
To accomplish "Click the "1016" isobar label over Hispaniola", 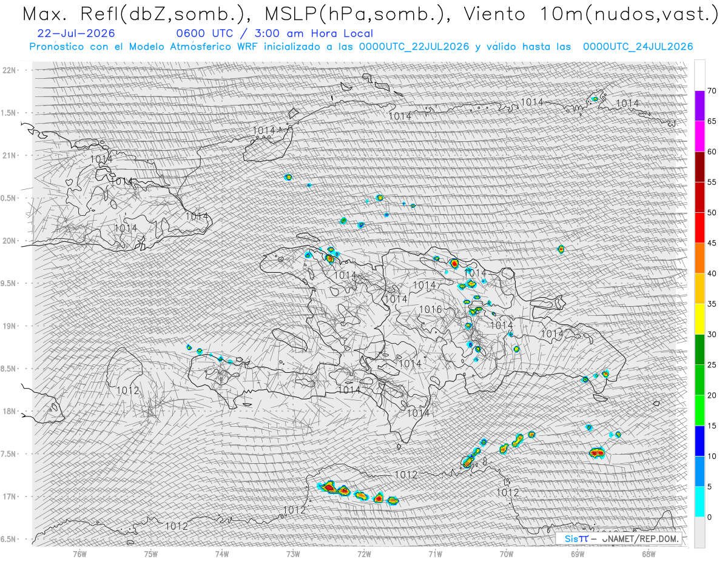I will coord(430,309).
